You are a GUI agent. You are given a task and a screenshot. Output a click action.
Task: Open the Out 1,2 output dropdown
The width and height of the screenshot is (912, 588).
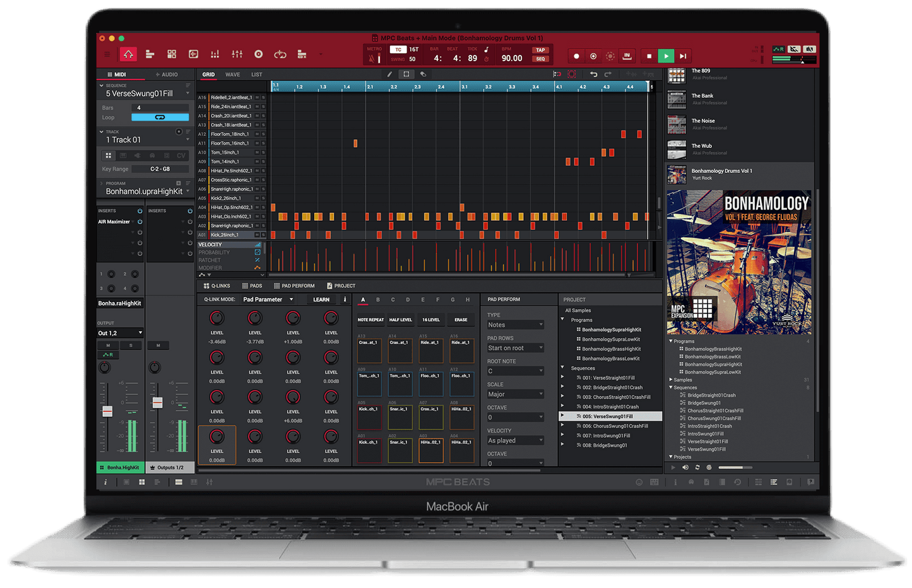pos(120,333)
